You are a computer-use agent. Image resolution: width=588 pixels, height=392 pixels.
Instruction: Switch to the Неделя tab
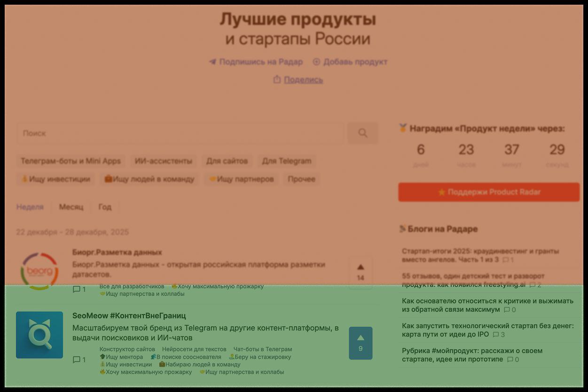30,207
